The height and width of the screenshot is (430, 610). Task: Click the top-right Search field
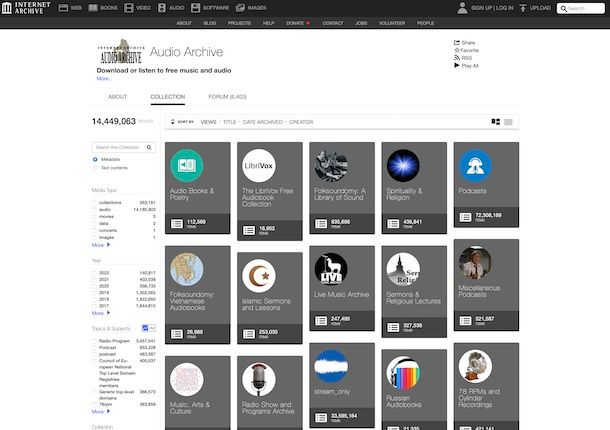click(581, 8)
